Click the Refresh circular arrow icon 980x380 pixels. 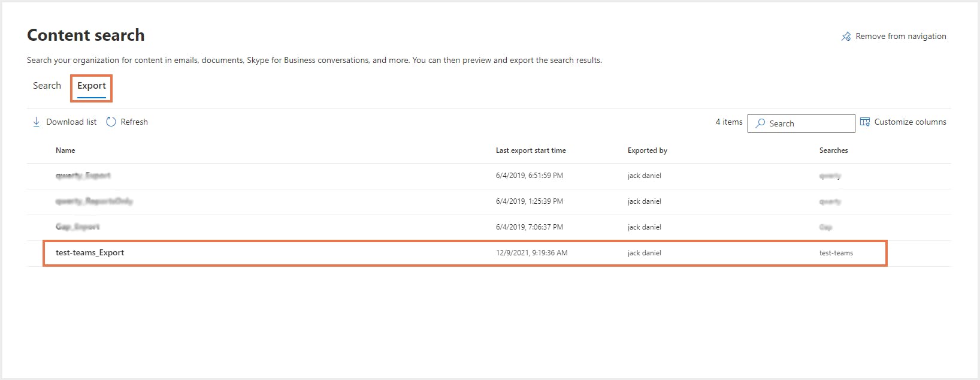click(x=111, y=122)
